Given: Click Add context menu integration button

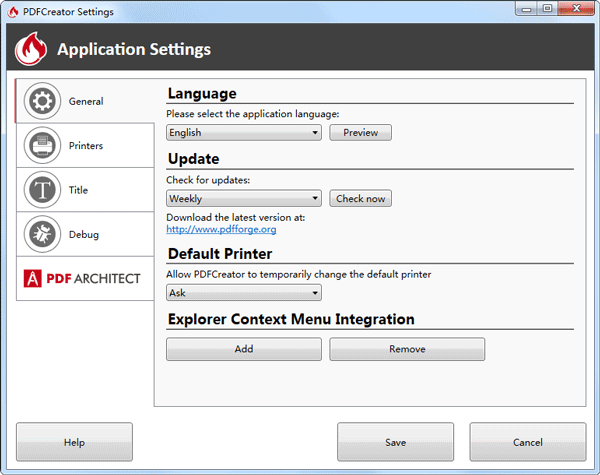Looking at the screenshot, I should click(x=244, y=349).
